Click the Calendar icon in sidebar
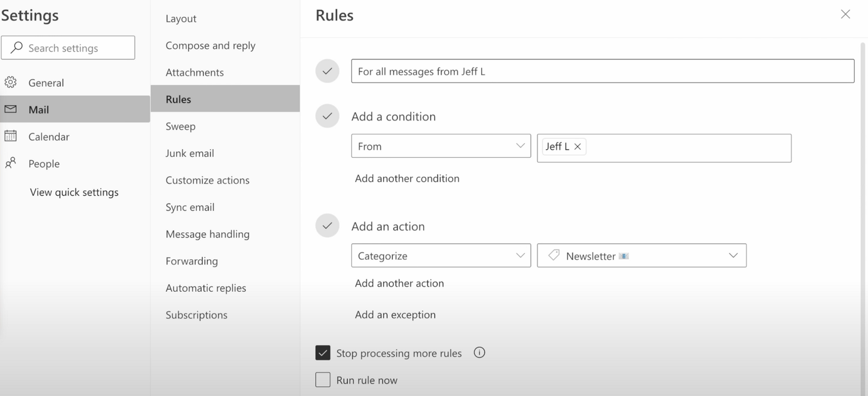 (x=11, y=136)
